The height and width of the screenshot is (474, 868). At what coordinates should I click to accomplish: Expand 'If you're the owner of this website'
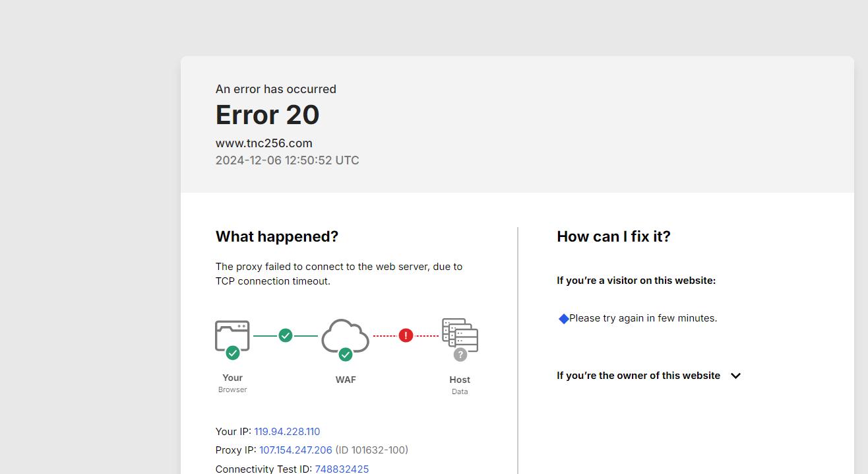point(638,376)
